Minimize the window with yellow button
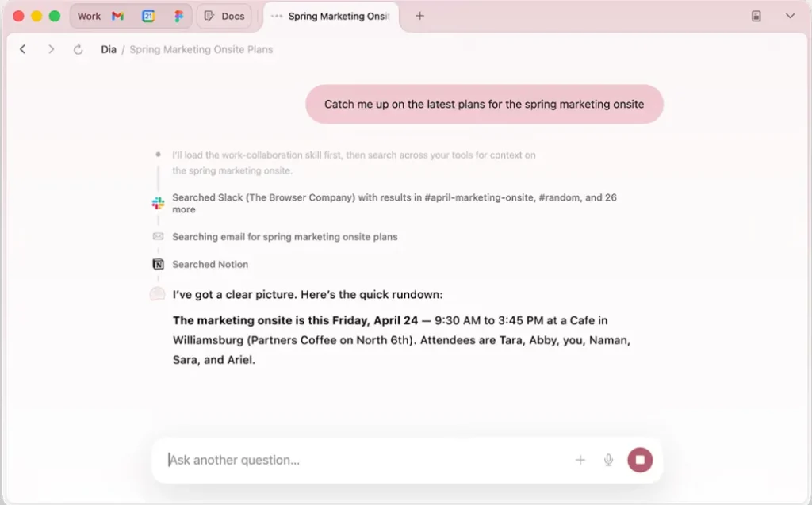Screen dimensions: 812x505 [36, 16]
